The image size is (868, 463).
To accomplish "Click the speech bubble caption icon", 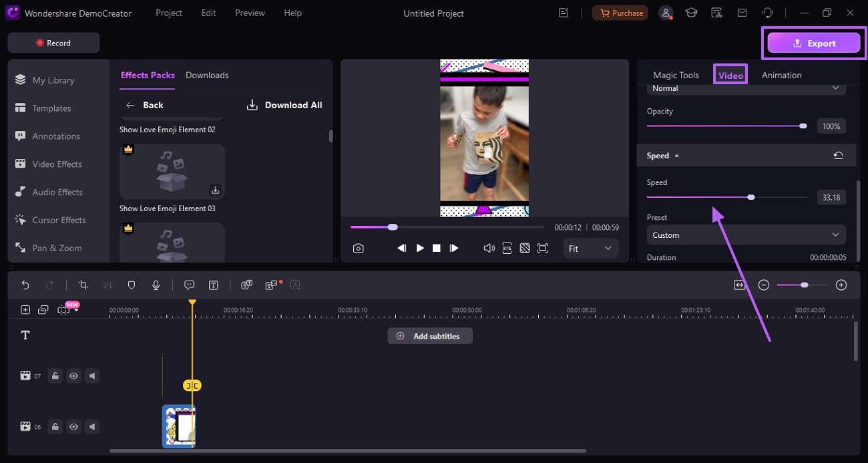I will [190, 285].
